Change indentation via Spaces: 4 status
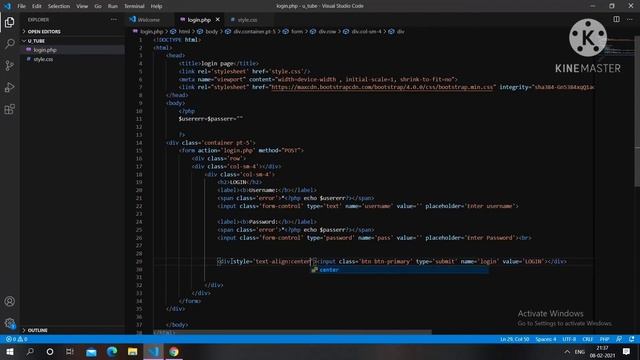The width and height of the screenshot is (640, 360). (546, 339)
